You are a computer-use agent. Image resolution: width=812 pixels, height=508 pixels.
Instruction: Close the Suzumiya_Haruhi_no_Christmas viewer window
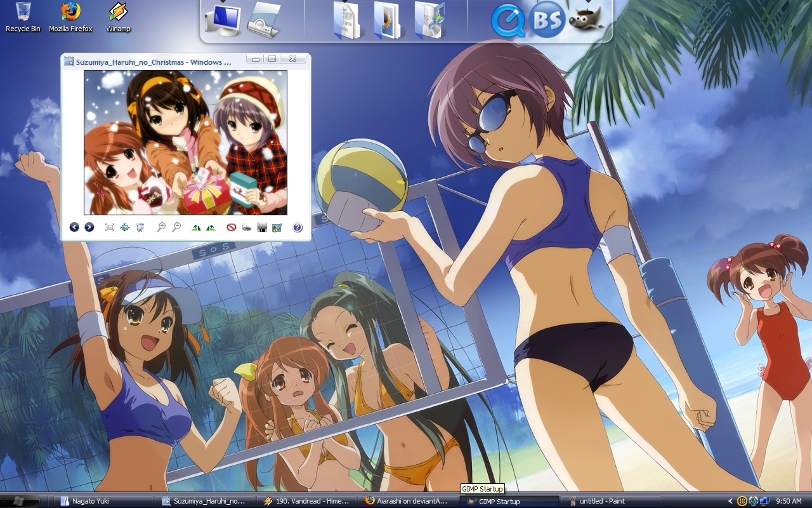293,59
